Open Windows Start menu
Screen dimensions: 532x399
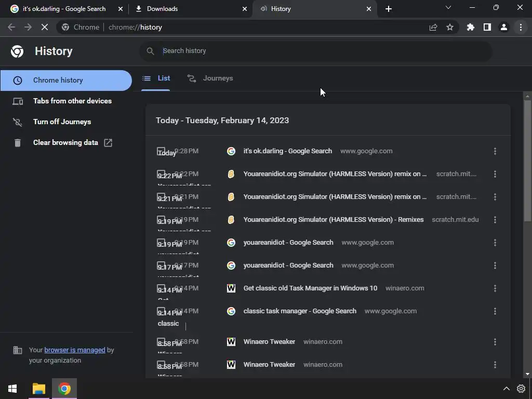(x=12, y=389)
